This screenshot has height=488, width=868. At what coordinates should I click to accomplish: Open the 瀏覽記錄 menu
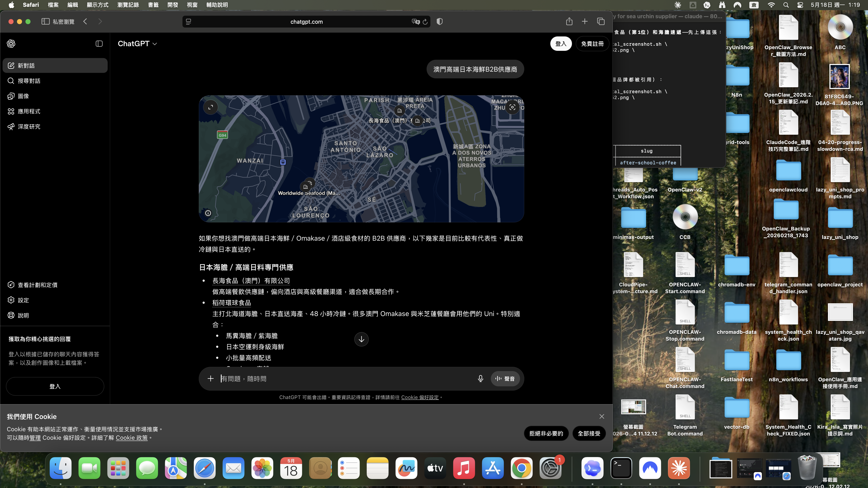click(128, 5)
